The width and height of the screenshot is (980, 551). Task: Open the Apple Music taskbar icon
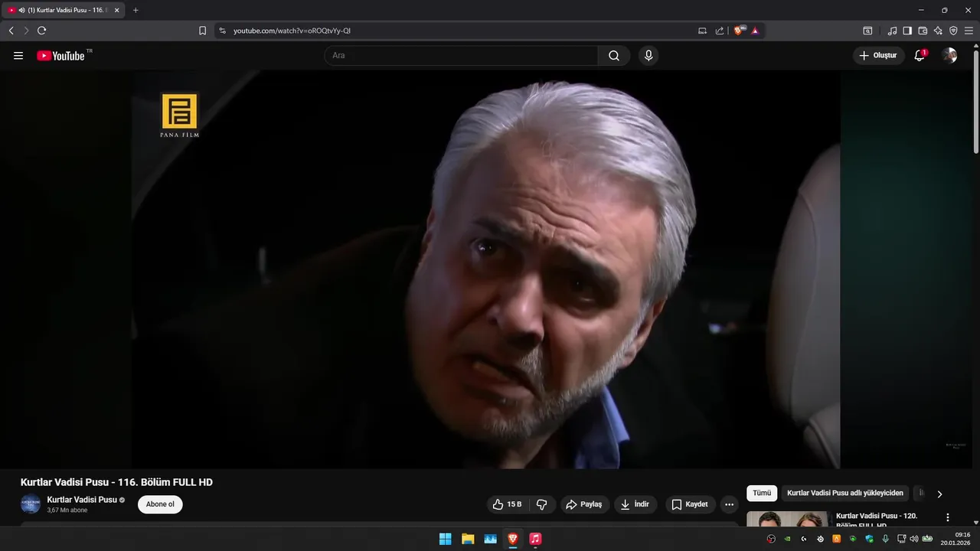click(x=535, y=539)
